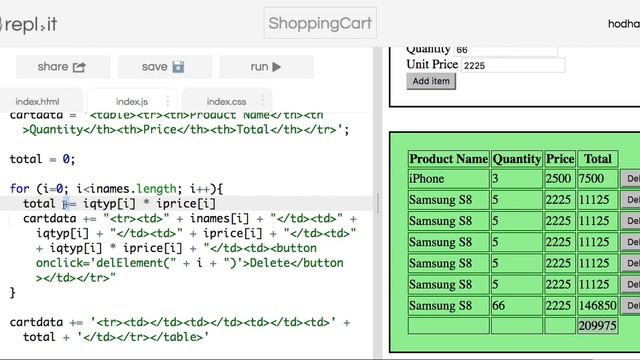
Task: Click the save button
Action: (x=164, y=67)
